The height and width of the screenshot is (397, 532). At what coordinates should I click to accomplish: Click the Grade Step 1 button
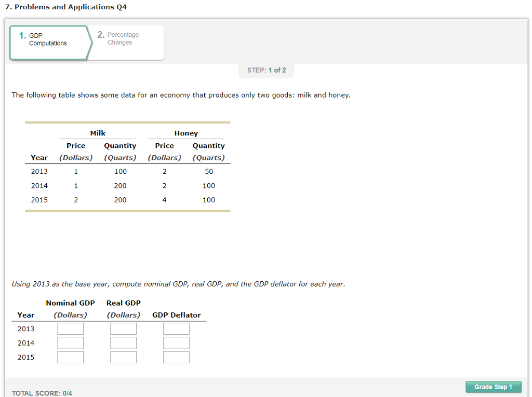(x=493, y=387)
